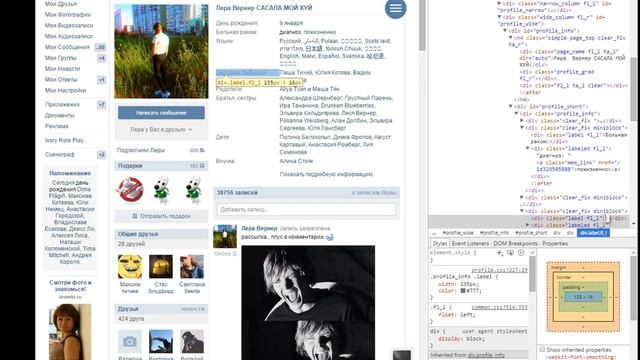
Task: Check Show inherited properties checkbox
Action: tap(542, 350)
